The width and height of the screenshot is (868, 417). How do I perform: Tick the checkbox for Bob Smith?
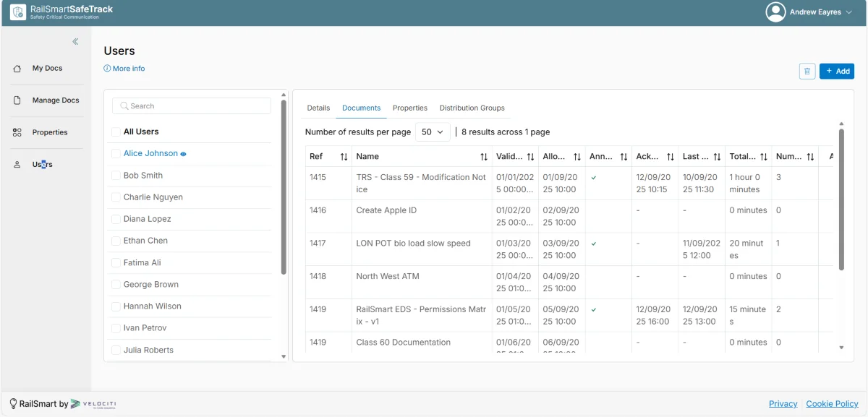click(116, 176)
